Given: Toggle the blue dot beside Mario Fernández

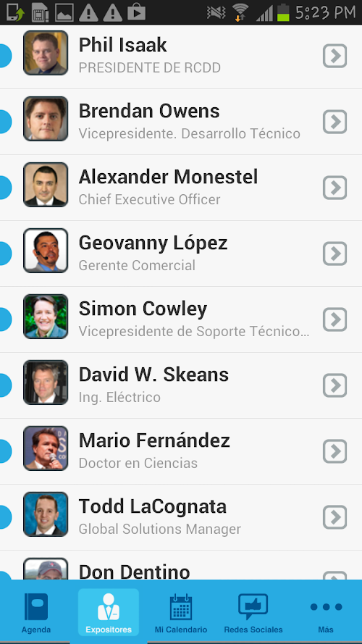Looking at the screenshot, I should pyautogui.click(x=4, y=451).
